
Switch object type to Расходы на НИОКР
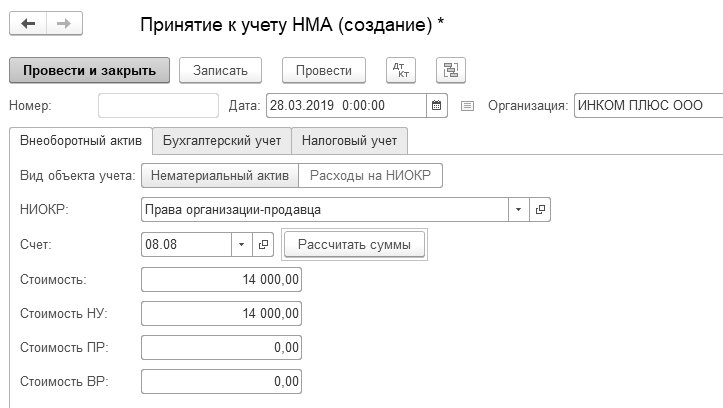[x=370, y=175]
